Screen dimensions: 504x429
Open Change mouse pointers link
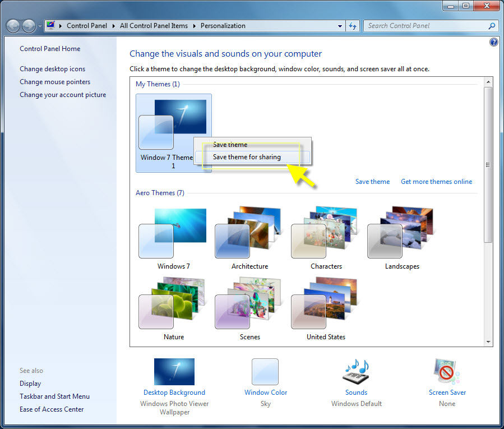click(x=55, y=82)
